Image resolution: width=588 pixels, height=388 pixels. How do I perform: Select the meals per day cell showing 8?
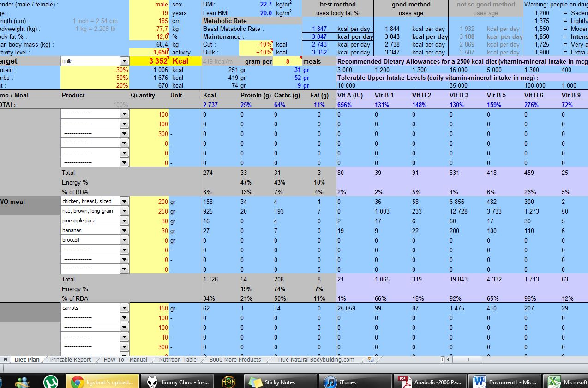pos(287,61)
